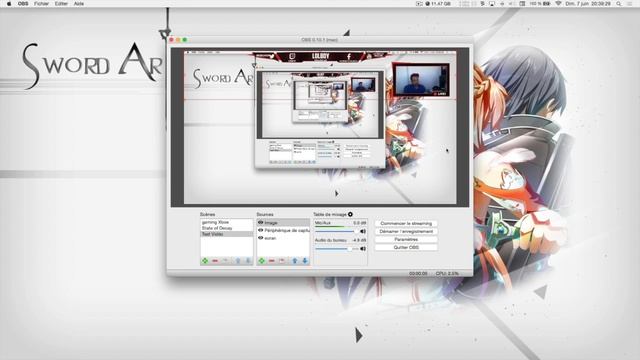
Task: Open the Apple menu
Action: coord(9,3)
